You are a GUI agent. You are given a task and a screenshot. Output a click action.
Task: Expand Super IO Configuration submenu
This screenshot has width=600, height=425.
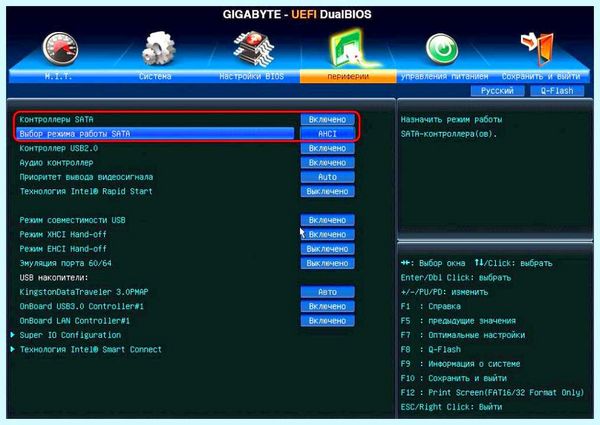tap(70, 335)
